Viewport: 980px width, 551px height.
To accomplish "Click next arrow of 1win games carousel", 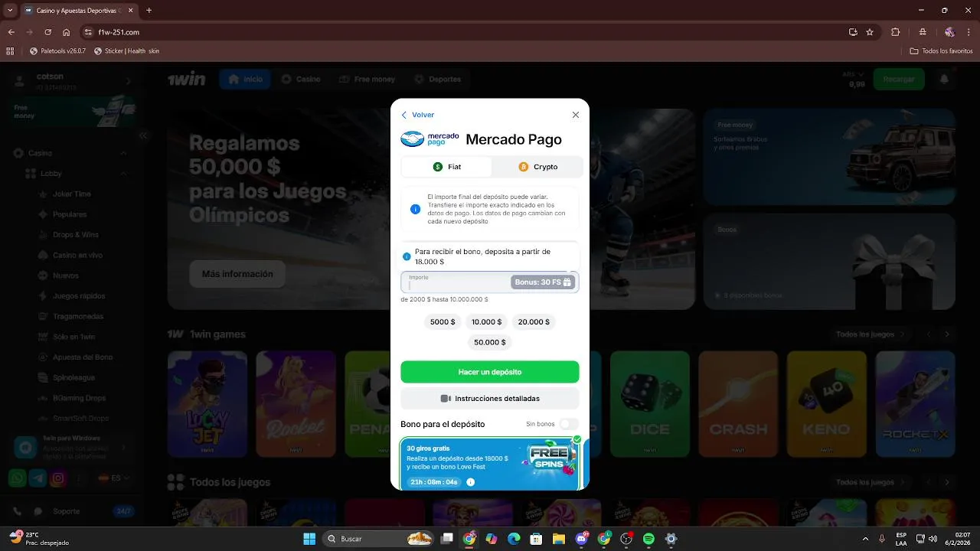I will tap(947, 334).
